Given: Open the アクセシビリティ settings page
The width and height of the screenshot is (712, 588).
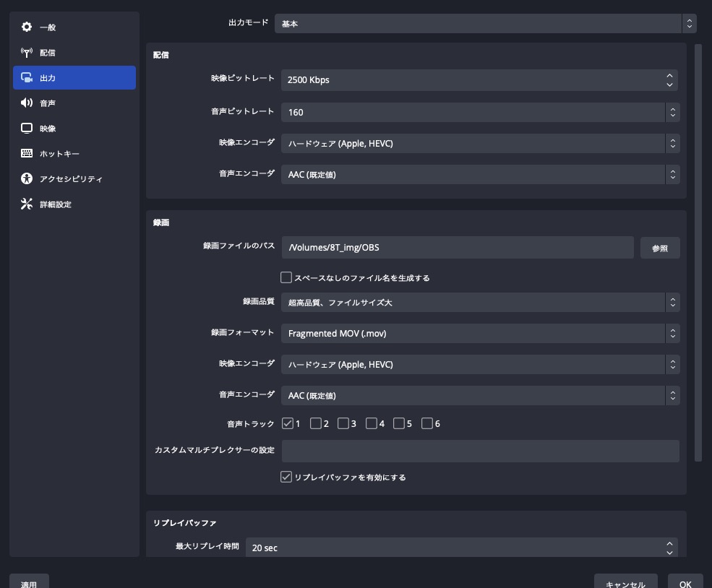Looking at the screenshot, I should click(x=74, y=178).
